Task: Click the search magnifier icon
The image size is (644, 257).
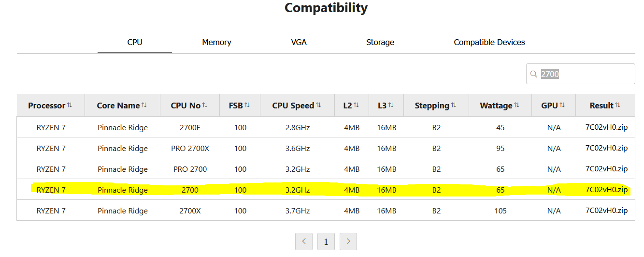Action: pos(534,74)
